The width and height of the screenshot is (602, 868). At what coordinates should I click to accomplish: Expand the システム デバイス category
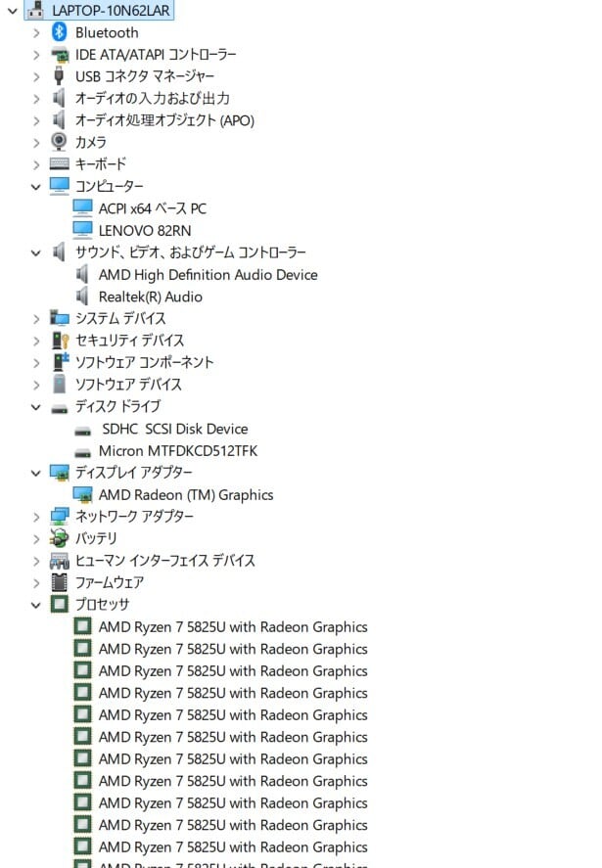click(x=36, y=319)
